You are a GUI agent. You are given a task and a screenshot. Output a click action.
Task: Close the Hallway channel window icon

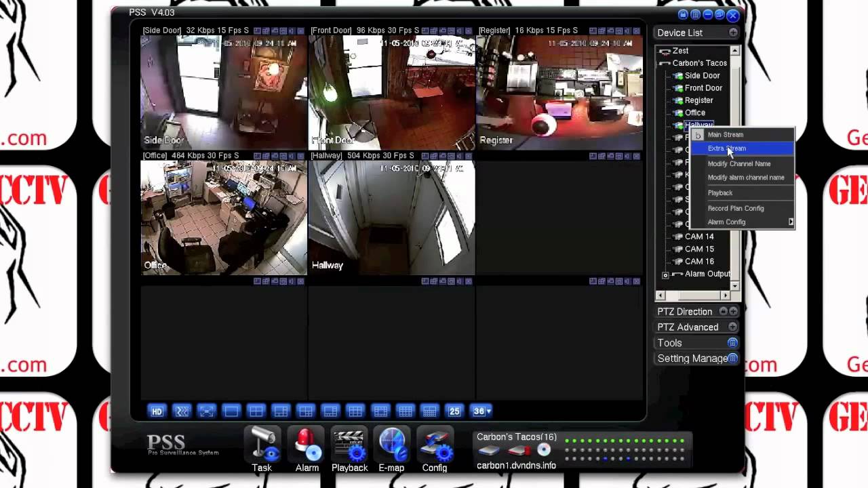click(469, 156)
